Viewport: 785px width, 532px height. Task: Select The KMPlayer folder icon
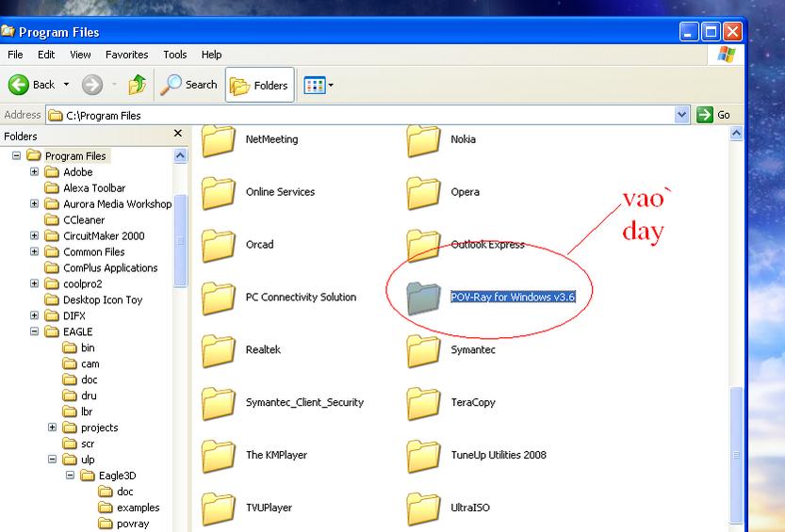[x=219, y=456]
